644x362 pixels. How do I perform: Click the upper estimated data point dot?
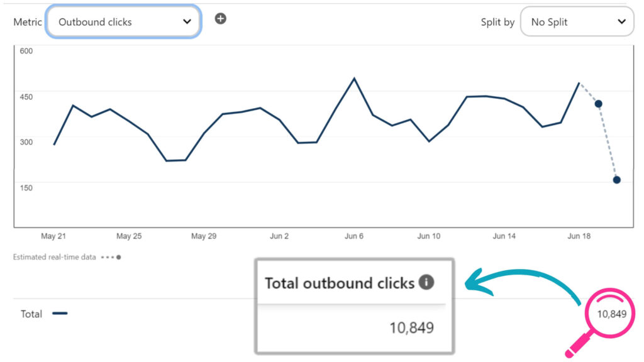point(599,104)
